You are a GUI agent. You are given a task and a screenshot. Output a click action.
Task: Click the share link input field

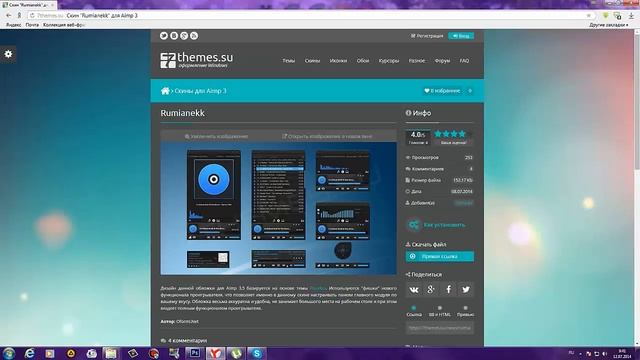[440, 328]
